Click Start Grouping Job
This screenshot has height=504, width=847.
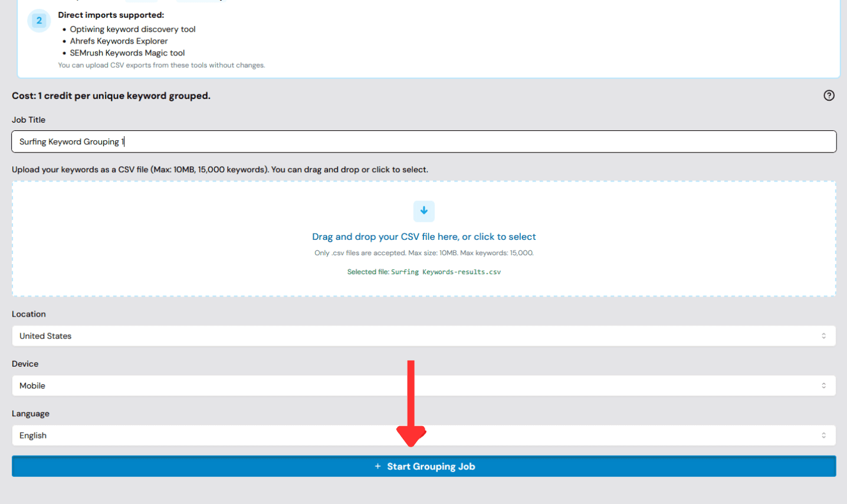431,466
